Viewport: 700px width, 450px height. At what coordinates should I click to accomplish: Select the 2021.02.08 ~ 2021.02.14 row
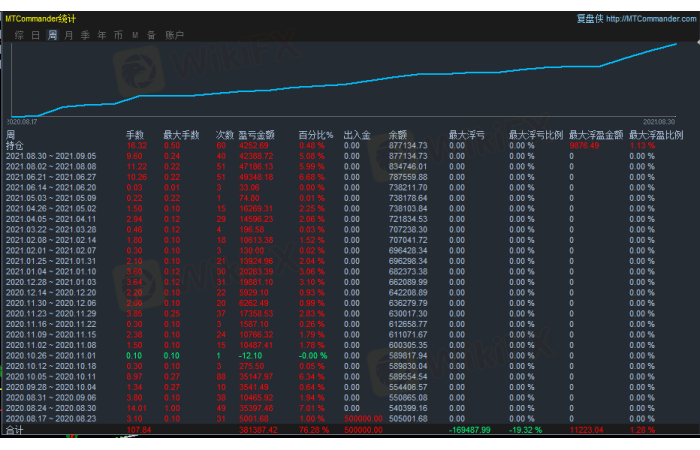tap(346, 240)
